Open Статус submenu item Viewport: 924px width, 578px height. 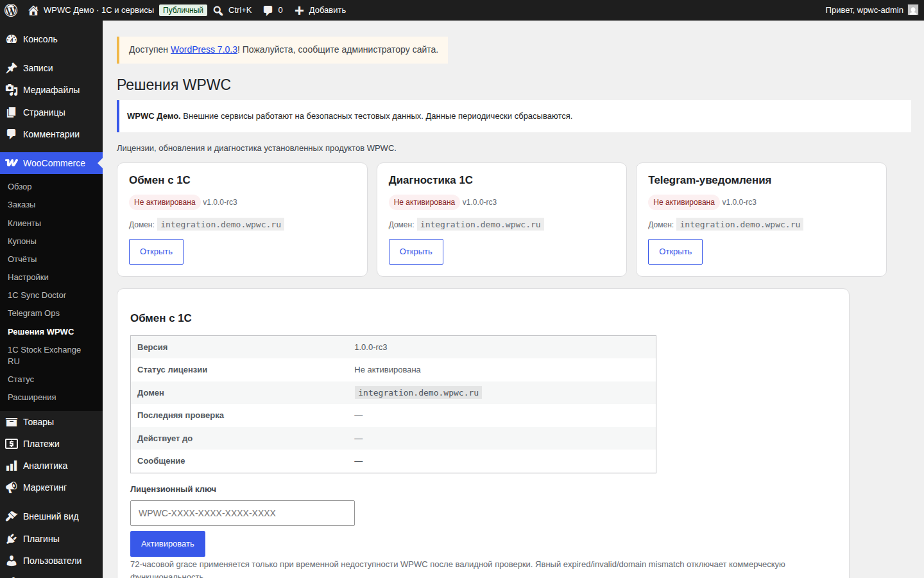[x=51, y=380]
